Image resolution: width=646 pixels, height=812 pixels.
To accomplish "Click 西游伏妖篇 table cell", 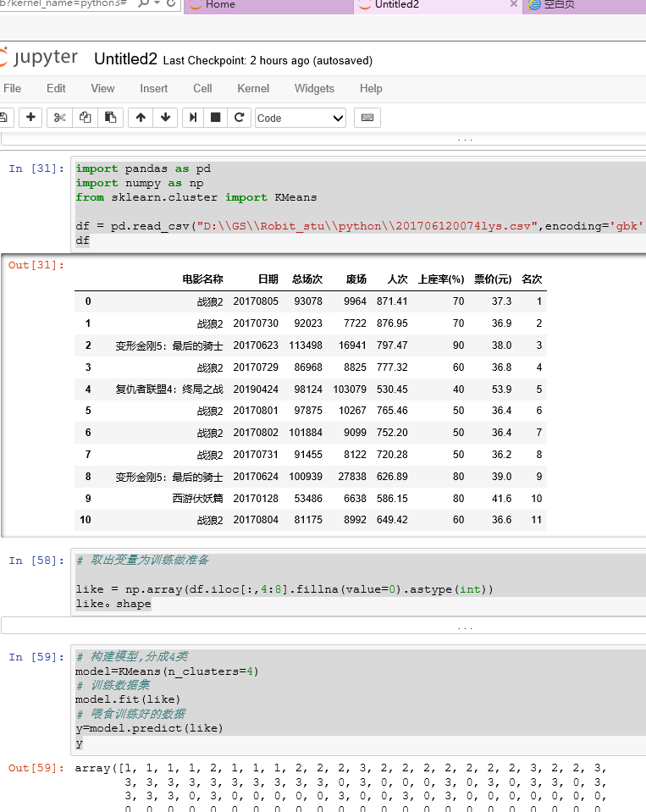I will point(197,498).
